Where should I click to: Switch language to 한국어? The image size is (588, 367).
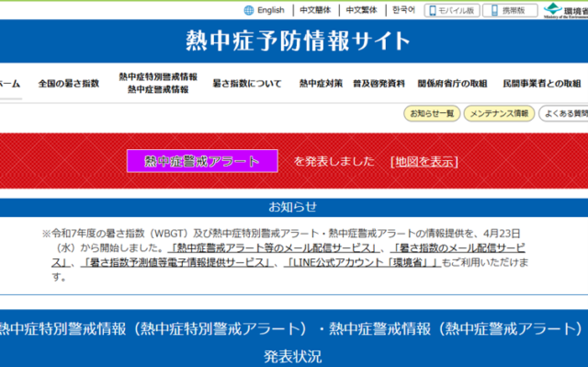click(x=403, y=10)
